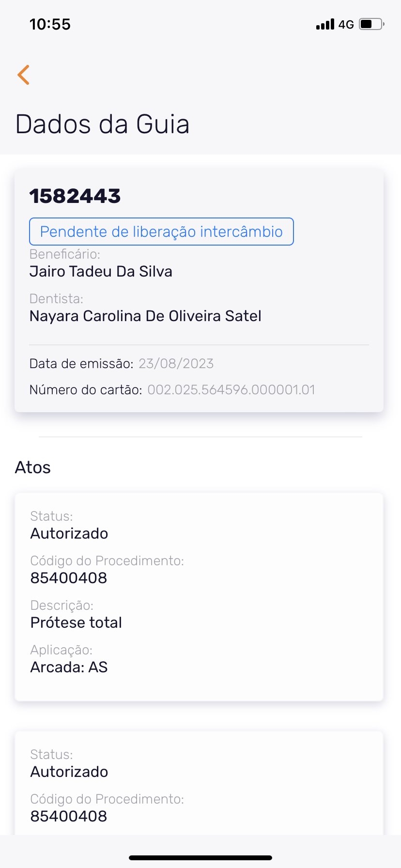Image resolution: width=401 pixels, height=868 pixels.
Task: Tap the emission date 23/08/2023
Action: click(176, 364)
